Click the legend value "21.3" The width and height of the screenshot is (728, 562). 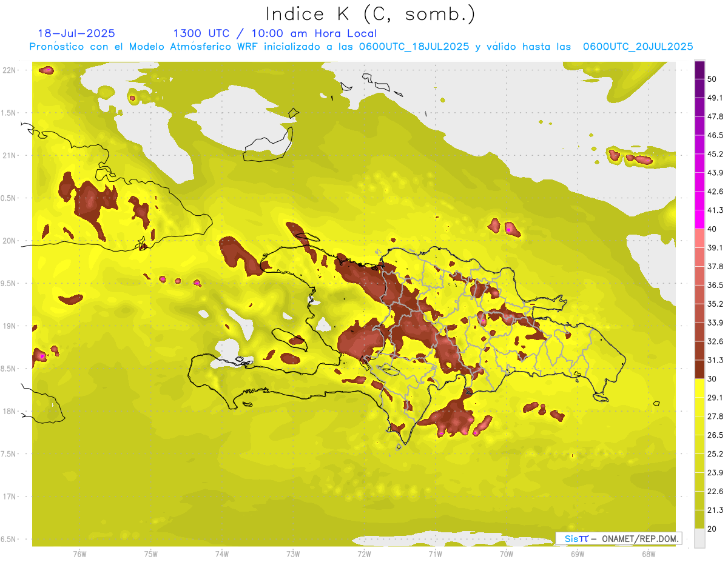[x=715, y=510]
